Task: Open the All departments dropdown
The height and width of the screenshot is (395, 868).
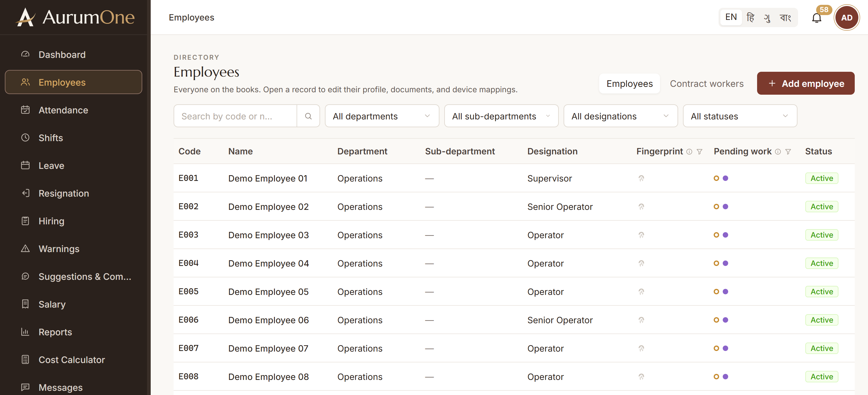Action: (382, 116)
